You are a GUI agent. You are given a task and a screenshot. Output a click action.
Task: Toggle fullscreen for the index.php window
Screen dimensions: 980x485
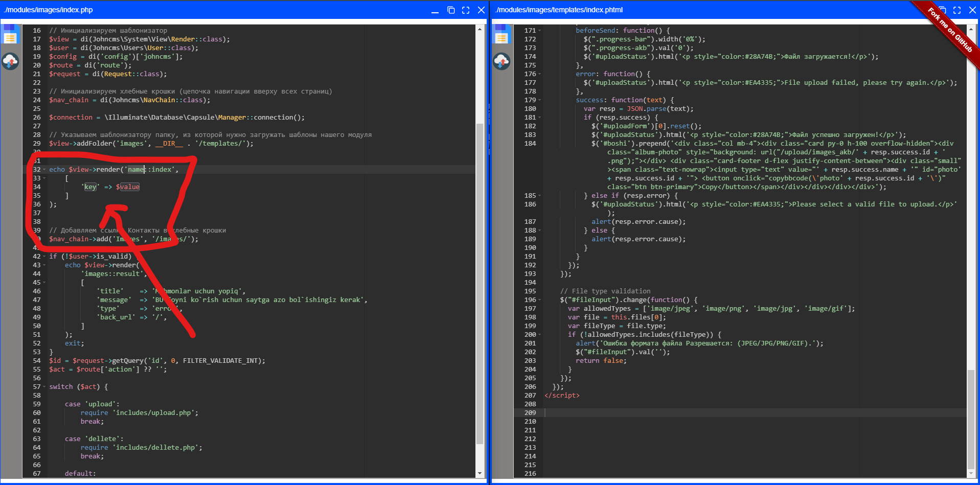click(x=466, y=10)
